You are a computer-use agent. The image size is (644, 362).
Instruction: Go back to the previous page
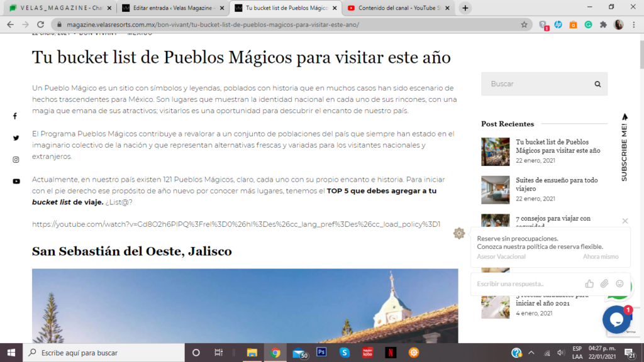coord(10,25)
